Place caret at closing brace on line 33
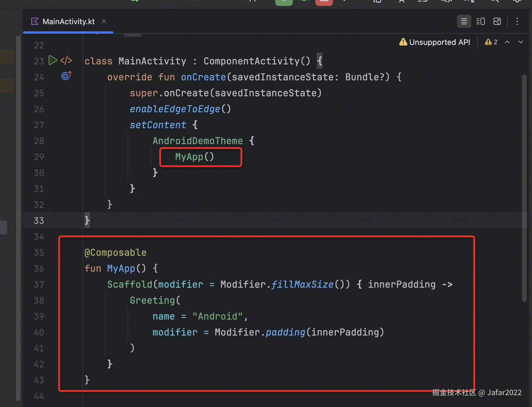The image size is (532, 407). coord(87,220)
